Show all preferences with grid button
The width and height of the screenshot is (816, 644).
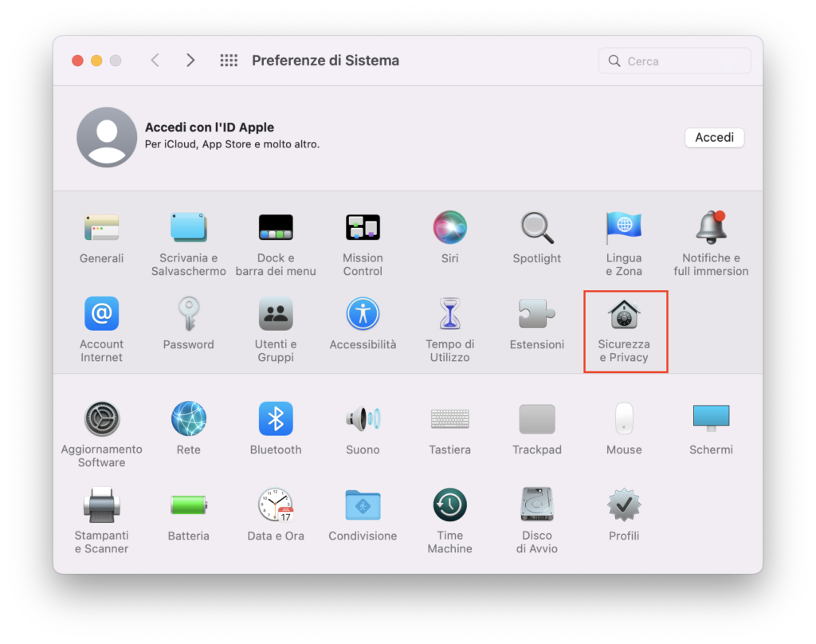coord(229,61)
